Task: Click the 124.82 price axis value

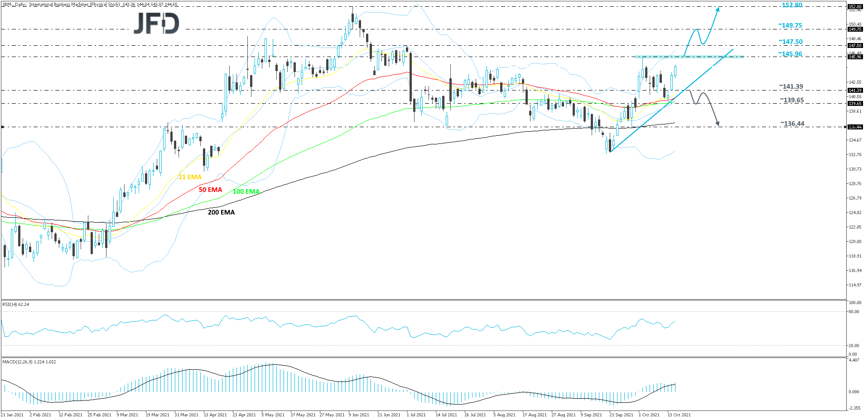Action: click(x=855, y=213)
